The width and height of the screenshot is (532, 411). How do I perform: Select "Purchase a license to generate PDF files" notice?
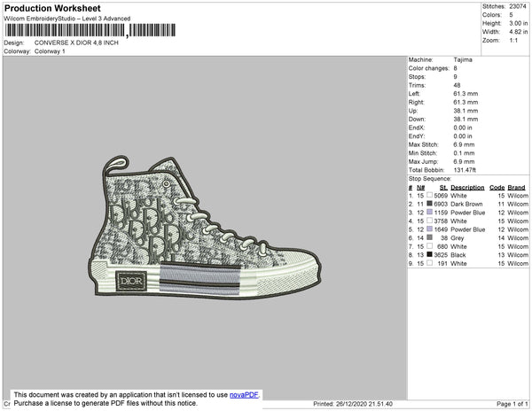[x=106, y=403]
